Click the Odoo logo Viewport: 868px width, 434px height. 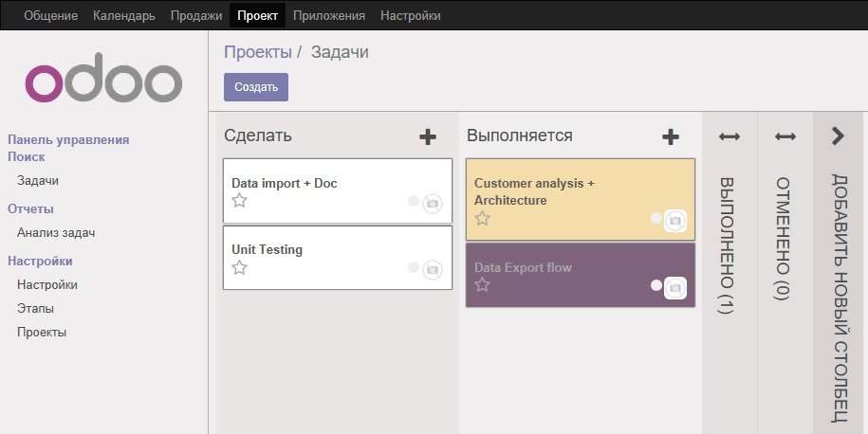[103, 78]
